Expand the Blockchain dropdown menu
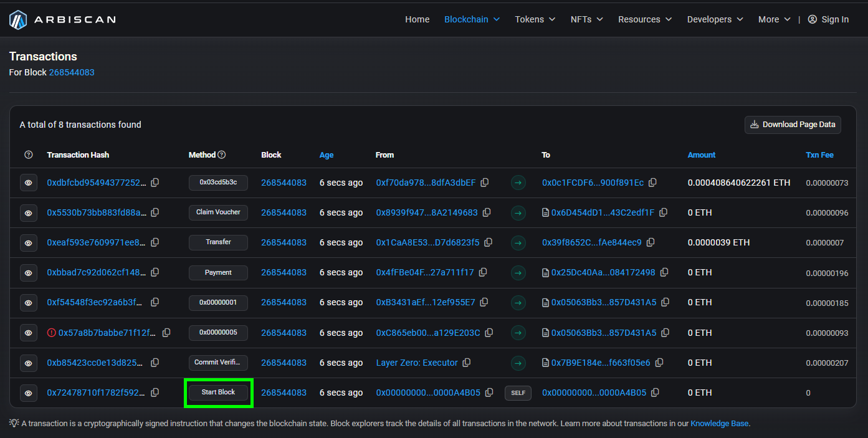Screen dimensions: 868x438 [x=472, y=19]
